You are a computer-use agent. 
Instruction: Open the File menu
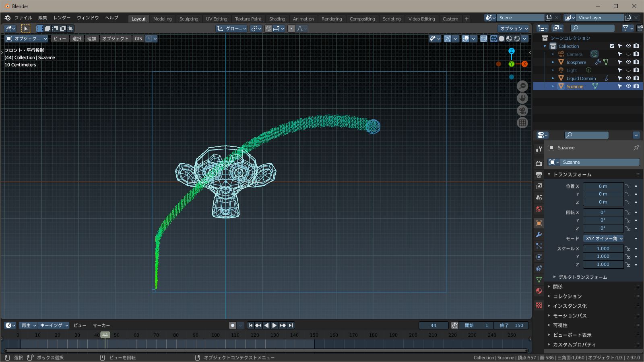pos(23,18)
